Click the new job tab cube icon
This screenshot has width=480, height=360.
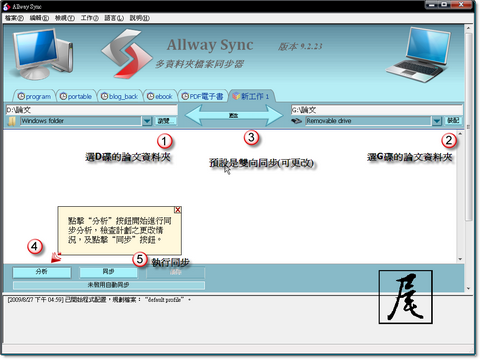[236, 96]
